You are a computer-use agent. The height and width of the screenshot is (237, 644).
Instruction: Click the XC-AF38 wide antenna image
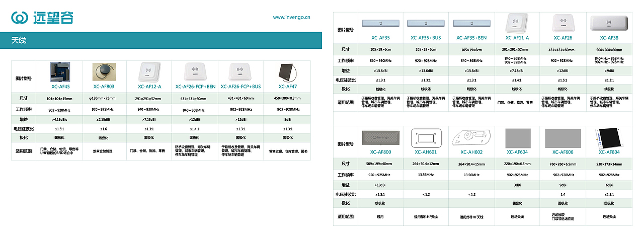[609, 23]
